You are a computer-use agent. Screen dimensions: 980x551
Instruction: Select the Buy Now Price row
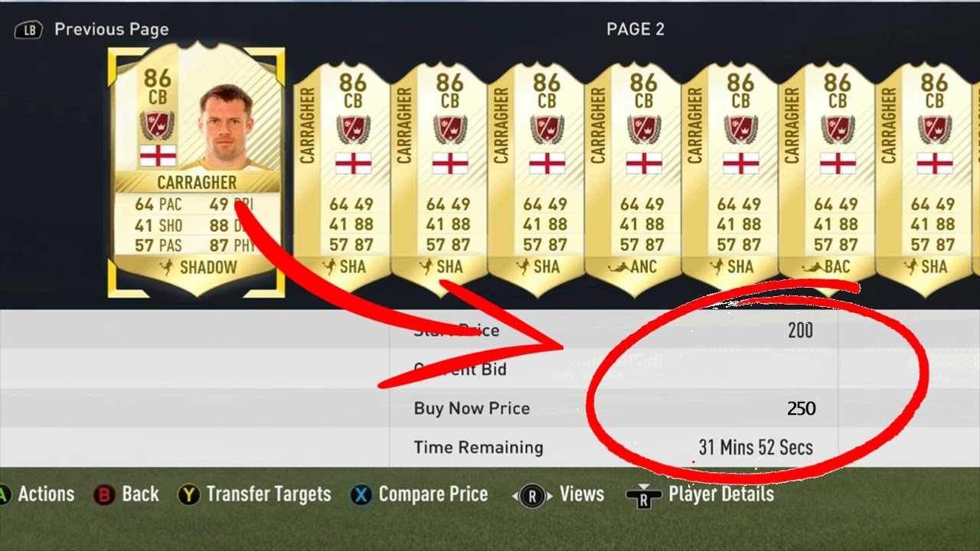click(x=614, y=409)
